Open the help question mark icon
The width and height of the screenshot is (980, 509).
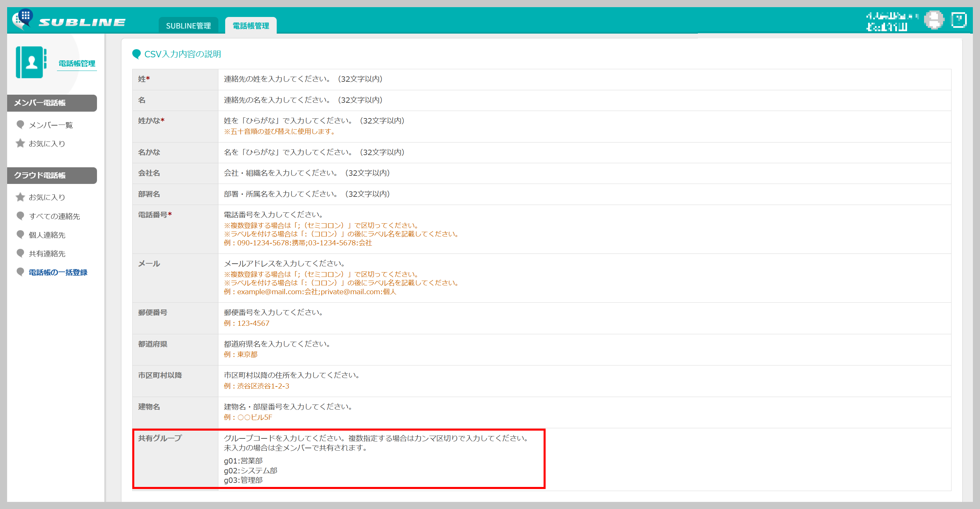click(x=958, y=20)
